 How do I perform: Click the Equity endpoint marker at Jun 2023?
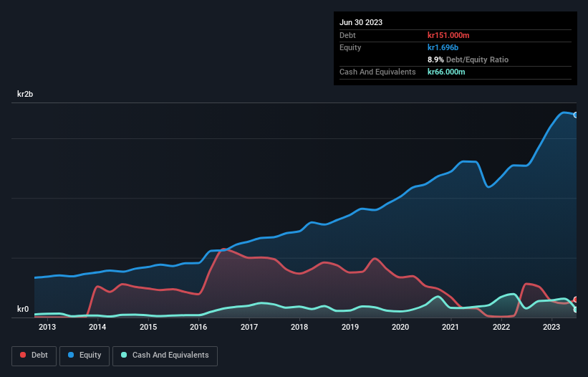[x=576, y=115]
